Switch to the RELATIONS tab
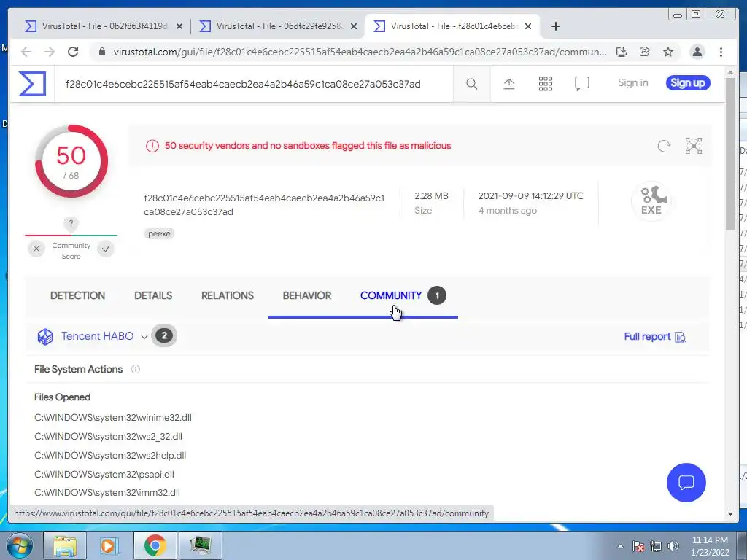Viewport: 747px width, 560px height. (x=228, y=295)
